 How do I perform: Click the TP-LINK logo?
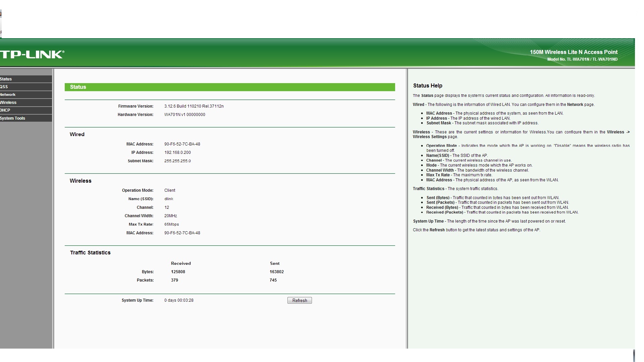point(32,54)
